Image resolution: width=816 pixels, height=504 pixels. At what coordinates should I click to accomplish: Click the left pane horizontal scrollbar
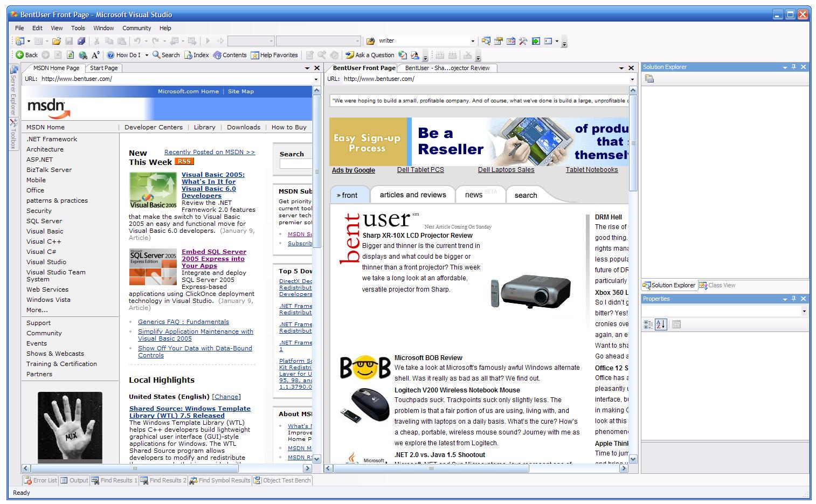click(167, 468)
